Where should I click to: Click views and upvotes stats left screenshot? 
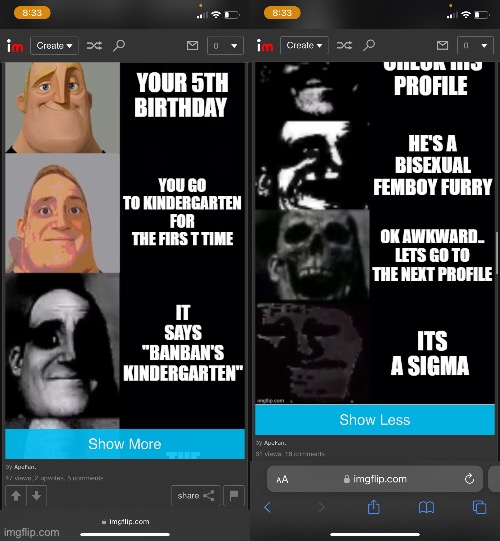point(55,478)
